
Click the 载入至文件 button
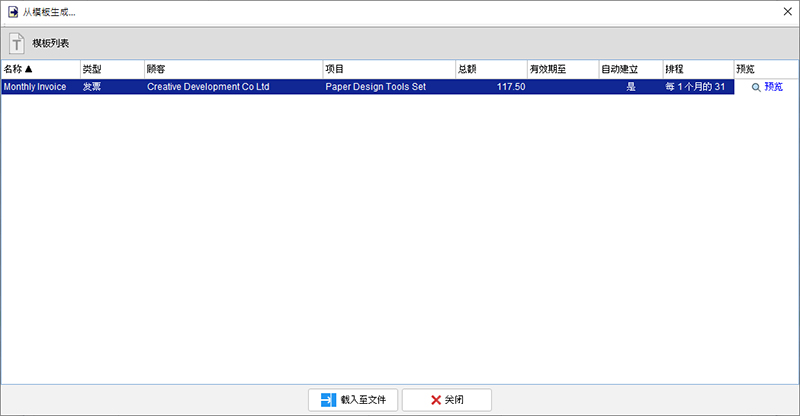(353, 400)
